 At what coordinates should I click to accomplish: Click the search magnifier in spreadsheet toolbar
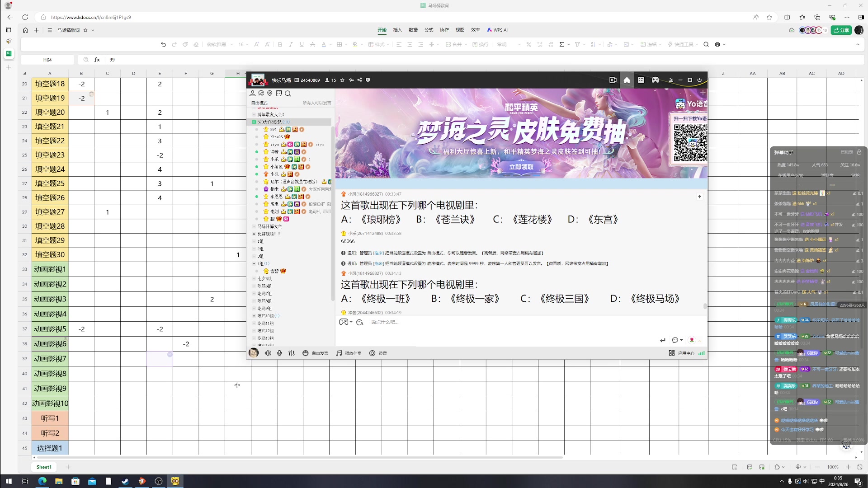point(706,44)
